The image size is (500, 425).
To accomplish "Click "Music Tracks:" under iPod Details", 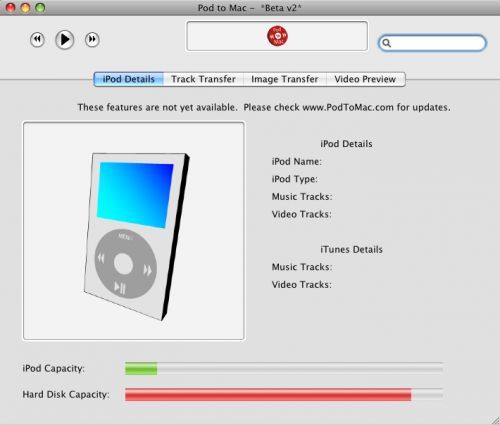I will click(x=302, y=197).
